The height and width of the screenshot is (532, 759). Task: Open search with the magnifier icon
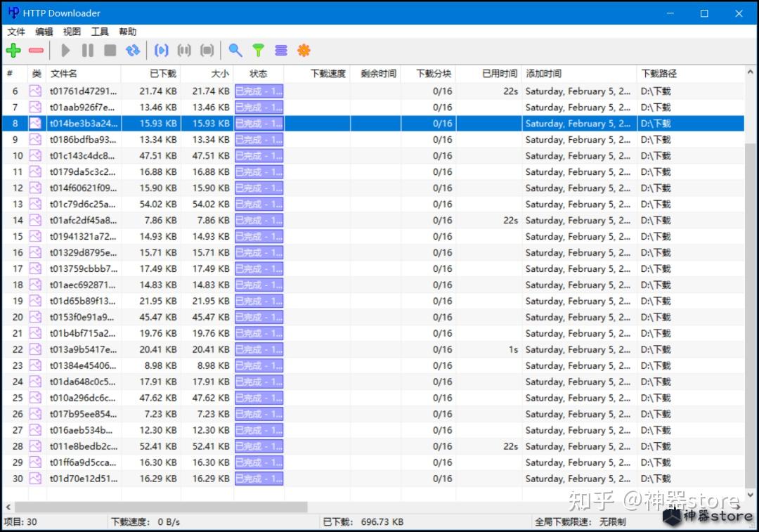(x=235, y=51)
